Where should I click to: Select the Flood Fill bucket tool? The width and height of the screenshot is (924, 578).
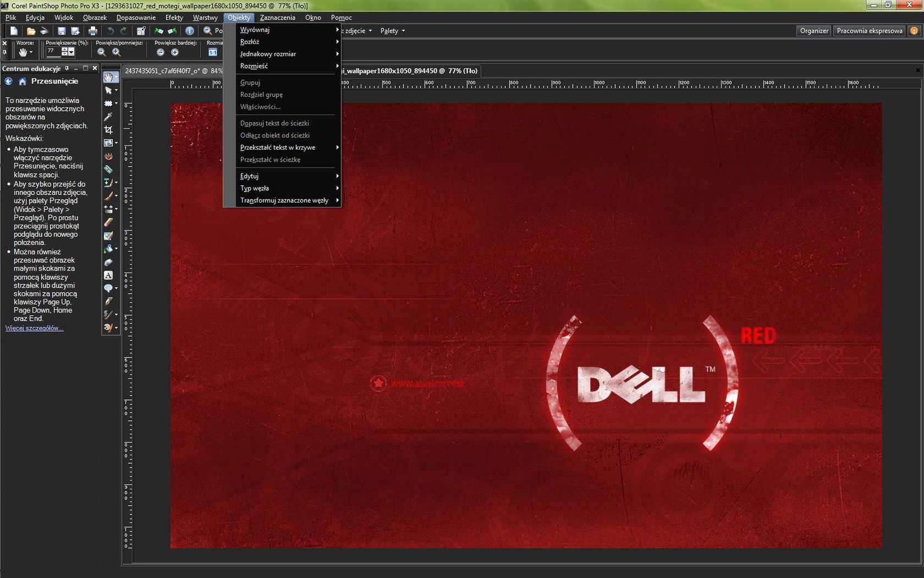coord(109,249)
